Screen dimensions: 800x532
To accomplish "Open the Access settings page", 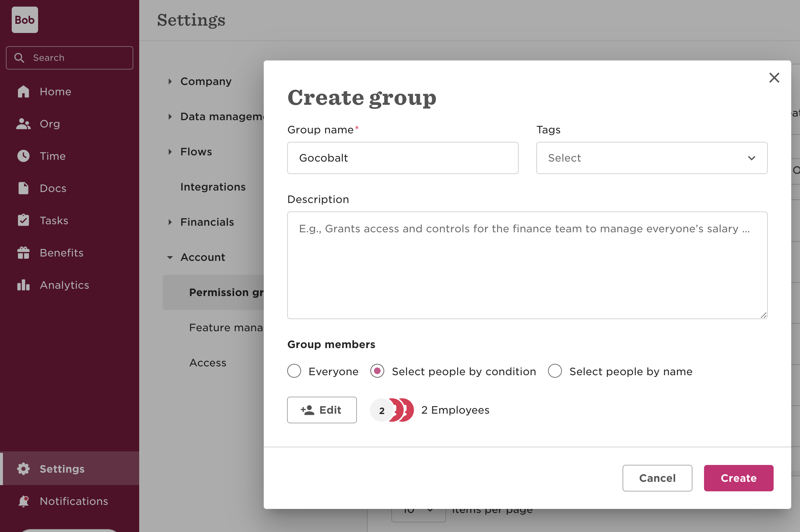I will tap(208, 362).
